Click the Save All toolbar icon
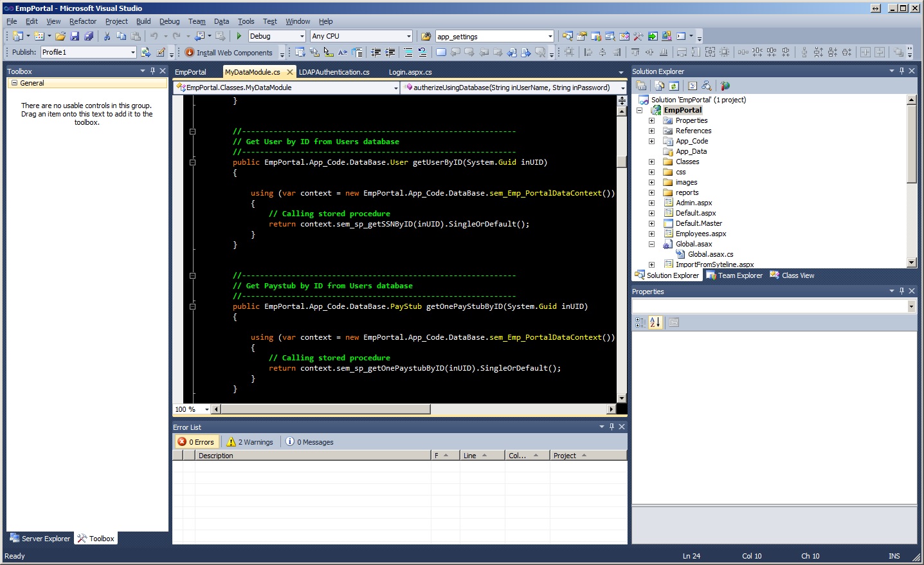The height and width of the screenshot is (565, 924). pos(89,36)
